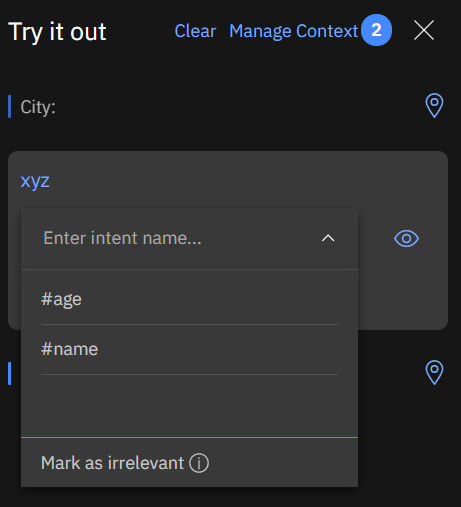Click the Clear link
The width and height of the screenshot is (461, 507).
pos(195,31)
